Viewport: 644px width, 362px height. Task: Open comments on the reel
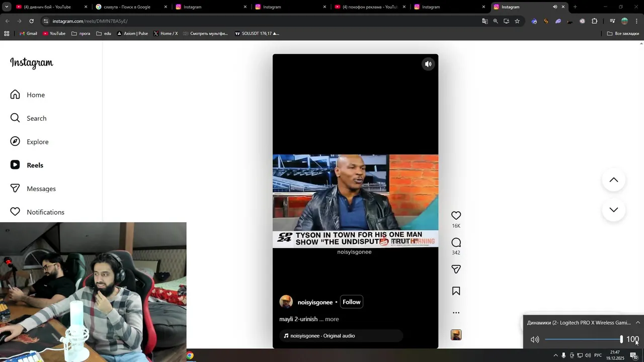click(456, 242)
